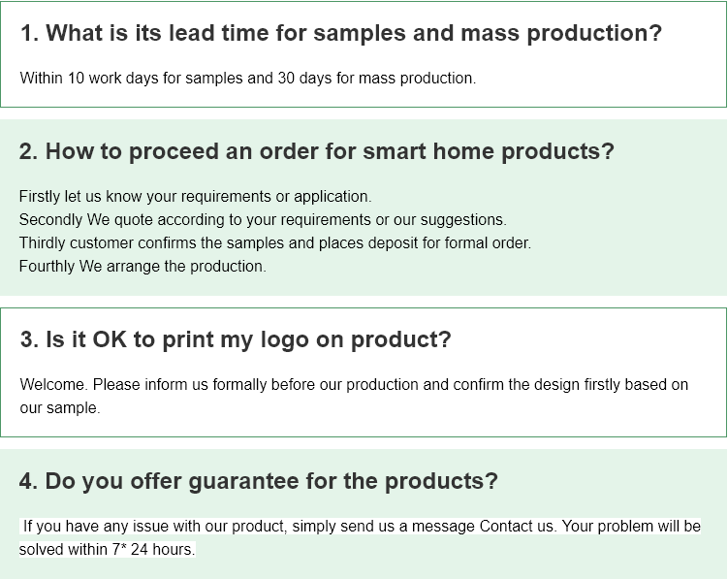This screenshot has height=579, width=728.
Task: Click the number '2.' of second question
Action: 28,152
